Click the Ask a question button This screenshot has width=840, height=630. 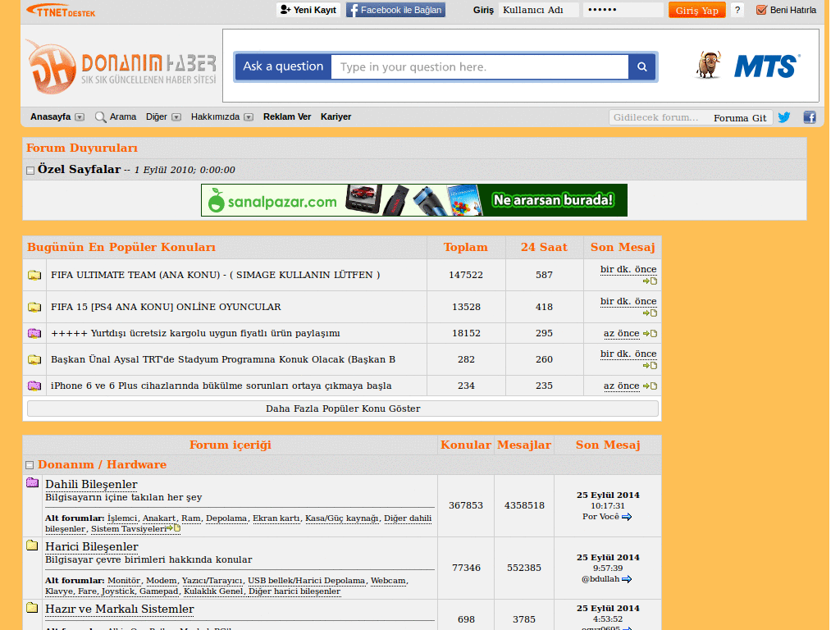click(x=283, y=67)
